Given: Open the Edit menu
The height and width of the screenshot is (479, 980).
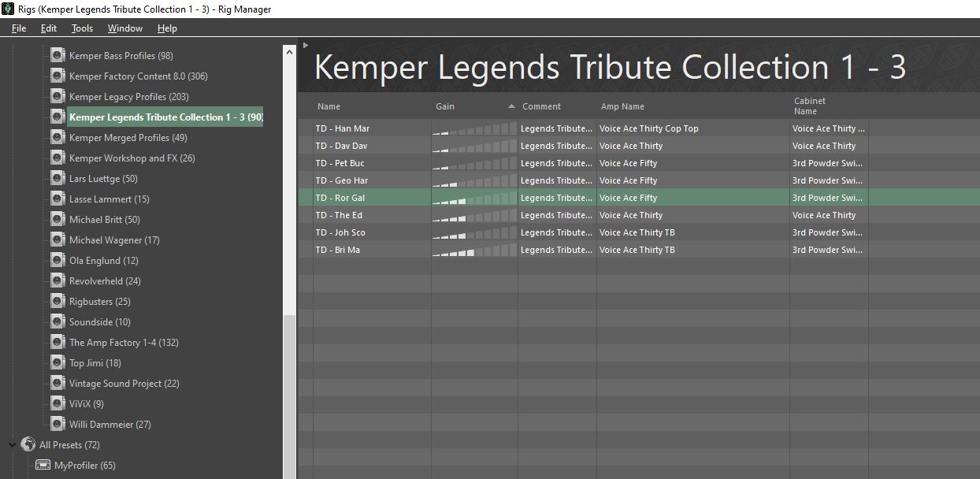Looking at the screenshot, I should [x=49, y=28].
